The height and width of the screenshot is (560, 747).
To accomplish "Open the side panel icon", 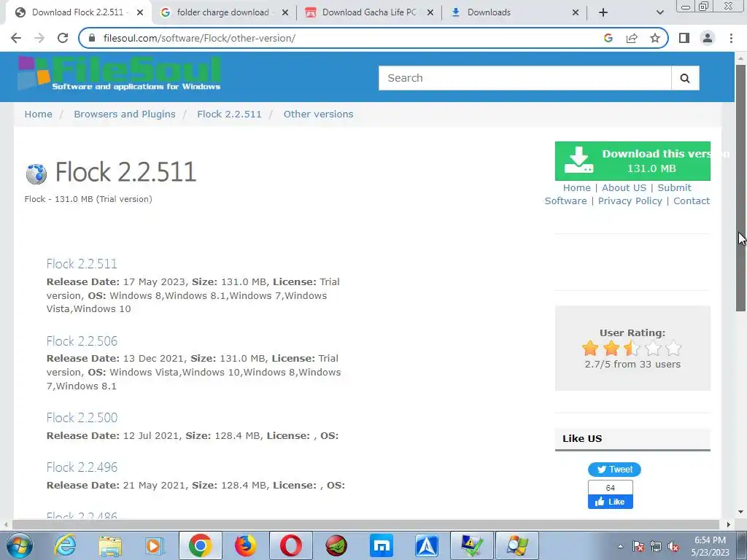I will tap(684, 38).
